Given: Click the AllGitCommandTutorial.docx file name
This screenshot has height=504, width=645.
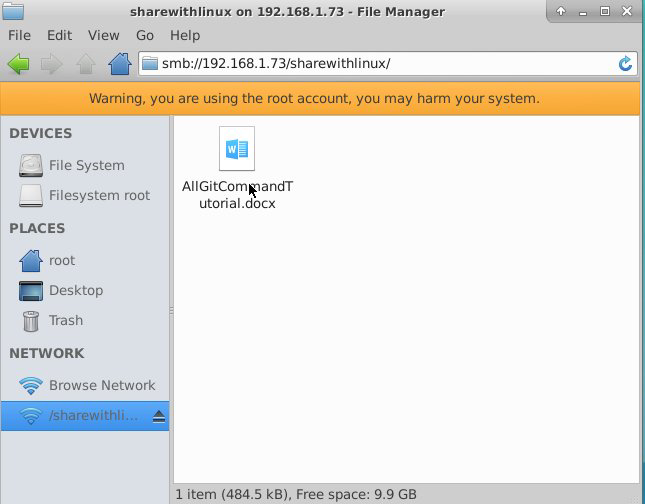Looking at the screenshot, I should coord(237,195).
